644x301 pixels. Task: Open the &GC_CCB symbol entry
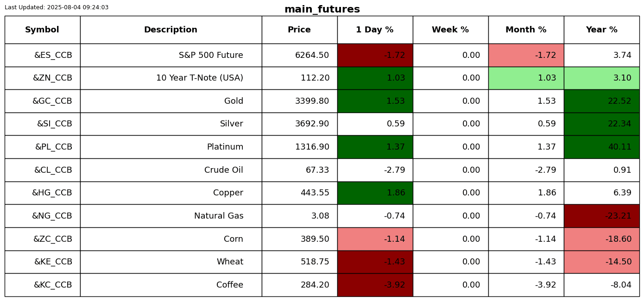[x=52, y=101]
